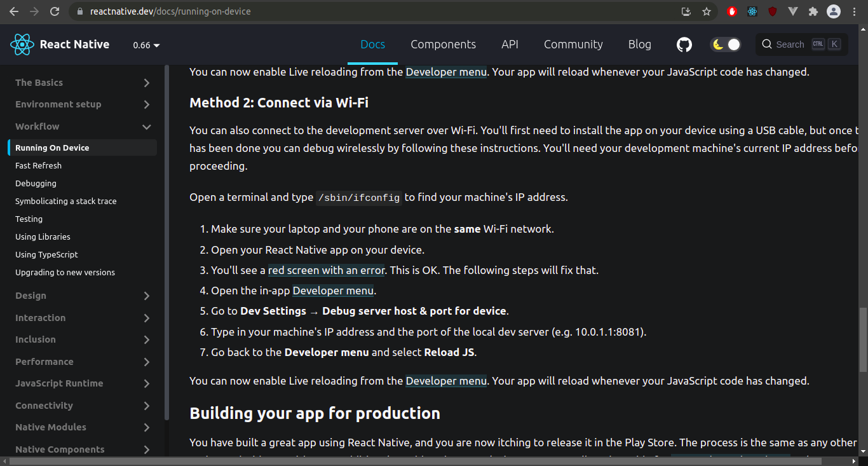The width and height of the screenshot is (868, 466).
Task: Open the AdBlock red hand extension
Action: [732, 11]
